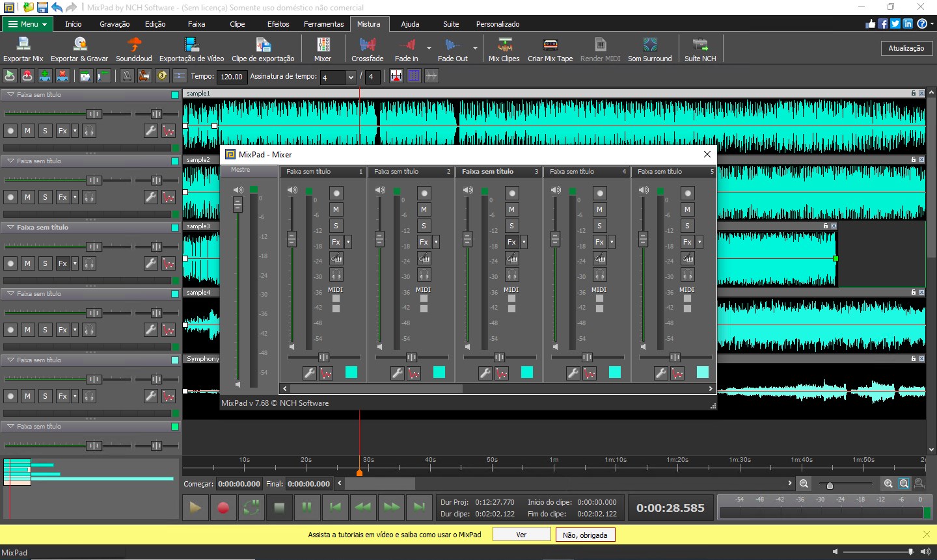Click the Atualização button
937x560 pixels.
click(906, 47)
